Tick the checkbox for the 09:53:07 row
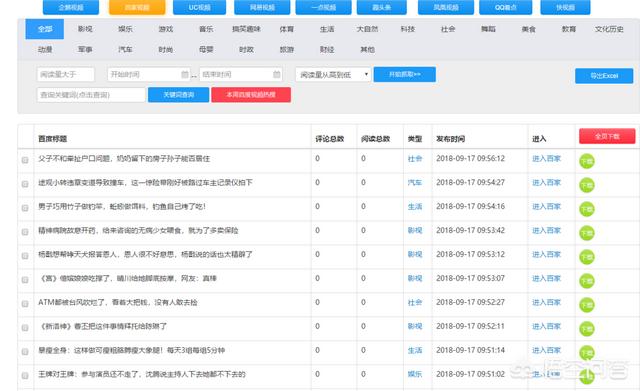Viewport: 640px width, 391px height. click(25, 280)
